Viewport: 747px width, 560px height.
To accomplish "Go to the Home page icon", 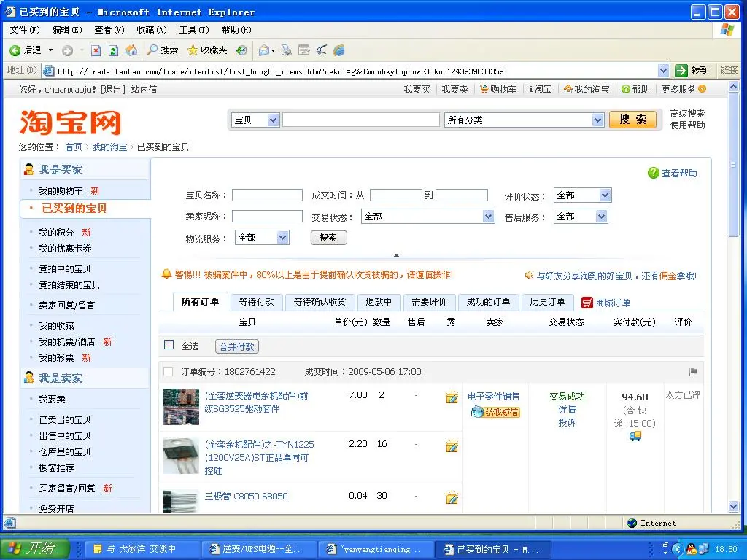I will click(131, 50).
